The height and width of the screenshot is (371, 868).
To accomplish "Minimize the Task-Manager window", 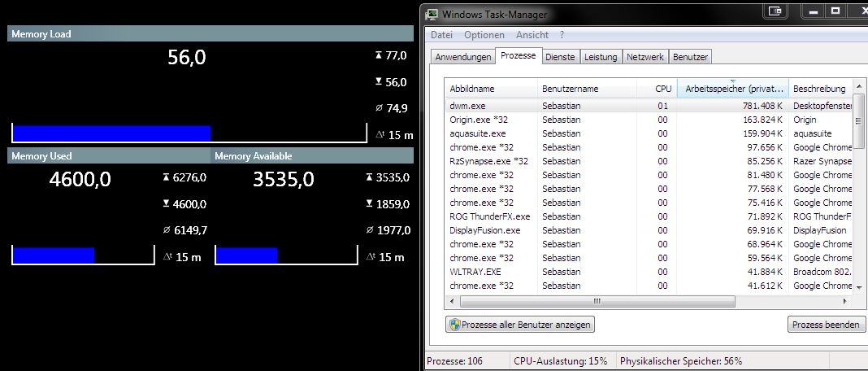I will 815,11.
